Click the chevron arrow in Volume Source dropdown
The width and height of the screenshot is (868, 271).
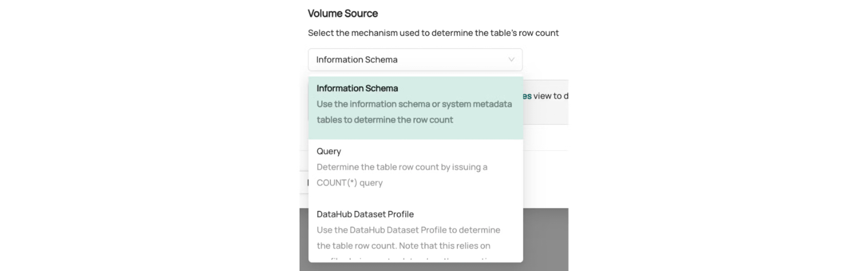pos(511,60)
